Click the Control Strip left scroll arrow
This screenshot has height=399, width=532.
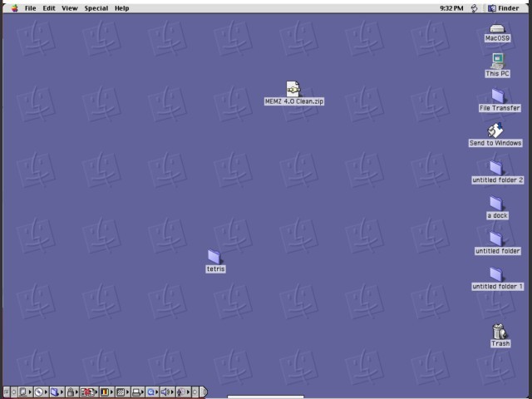tap(14, 392)
